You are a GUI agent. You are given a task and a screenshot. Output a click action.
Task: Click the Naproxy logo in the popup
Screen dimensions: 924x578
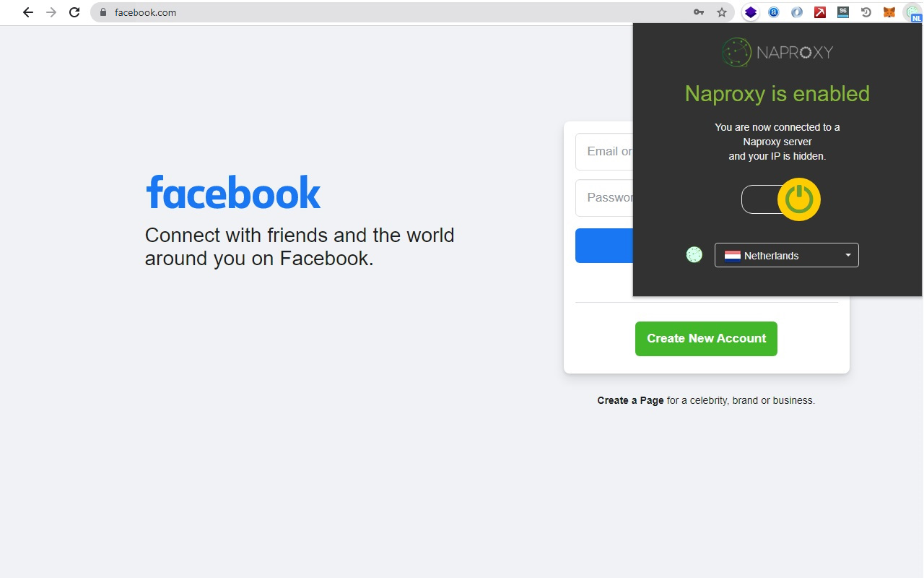(777, 52)
